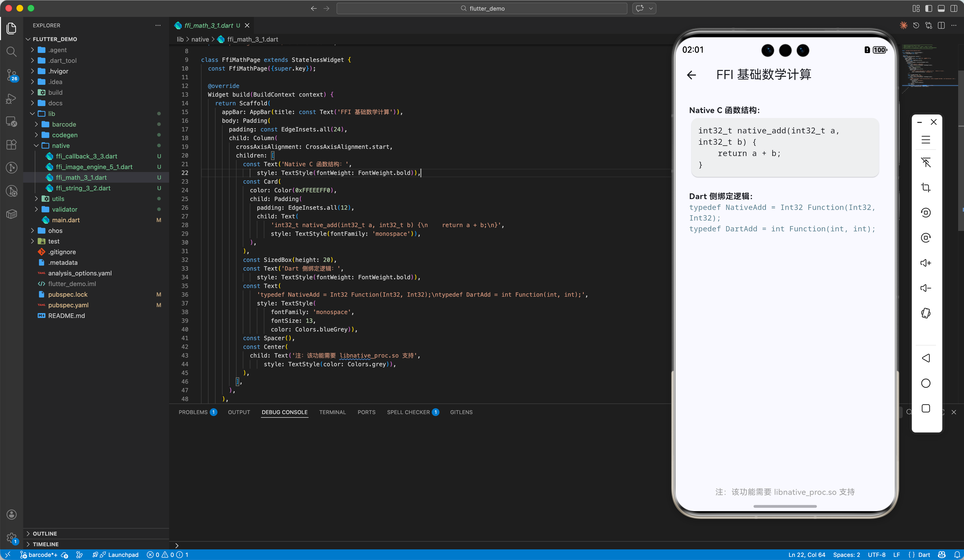The width and height of the screenshot is (964, 560).
Task: Switch to the TERMINAL tab
Action: 332,412
